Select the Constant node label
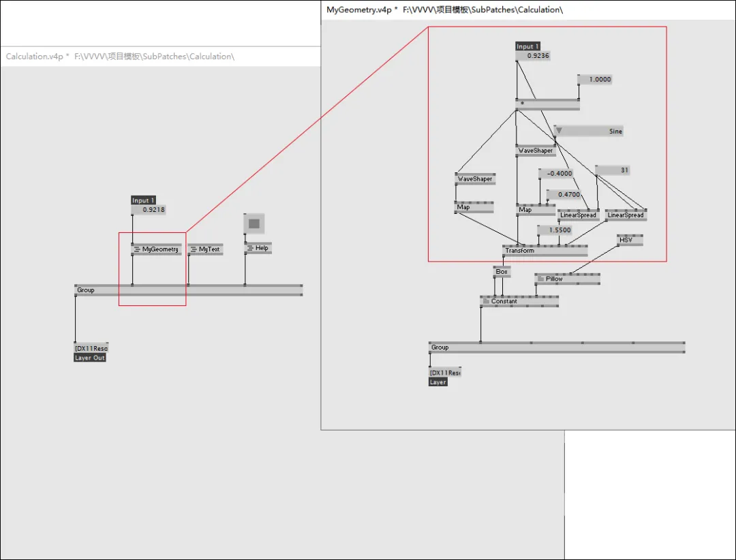736x560 pixels. point(504,301)
